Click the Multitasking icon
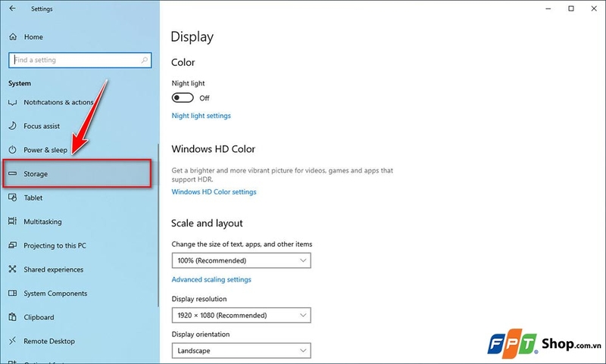The image size is (606, 364). pos(12,221)
